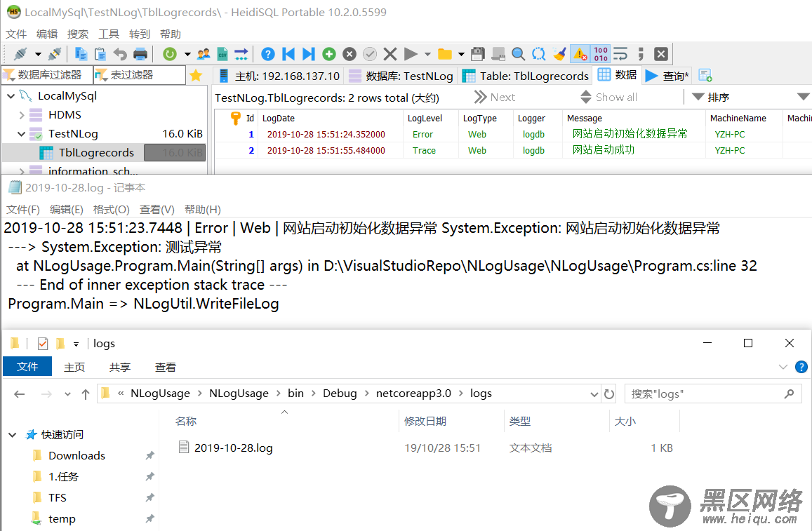Click the Show all button
Viewport: 812px width, 531px height.
click(609, 98)
